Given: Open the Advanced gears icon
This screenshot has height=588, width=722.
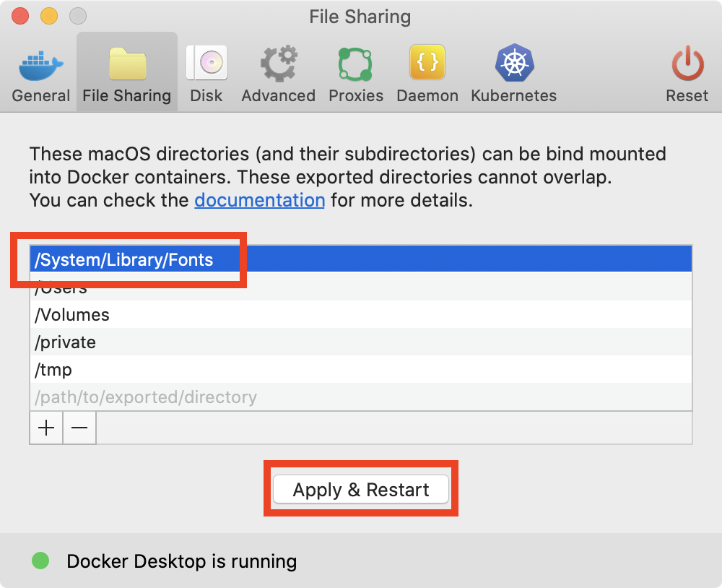Looking at the screenshot, I should 279,63.
